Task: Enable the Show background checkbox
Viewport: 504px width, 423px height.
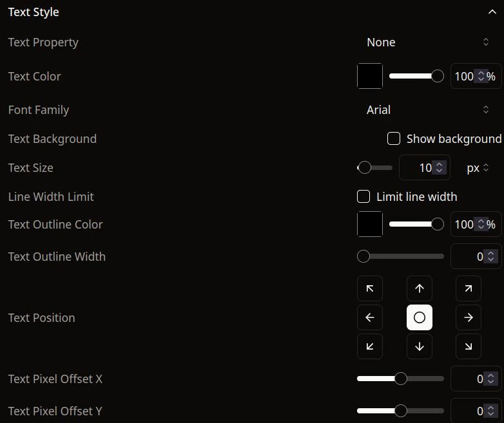Action: click(393, 139)
